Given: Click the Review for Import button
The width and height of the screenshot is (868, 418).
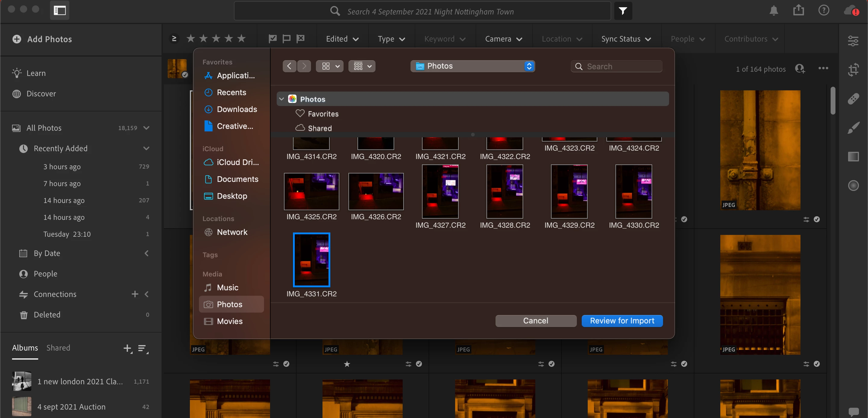Looking at the screenshot, I should tap(622, 321).
